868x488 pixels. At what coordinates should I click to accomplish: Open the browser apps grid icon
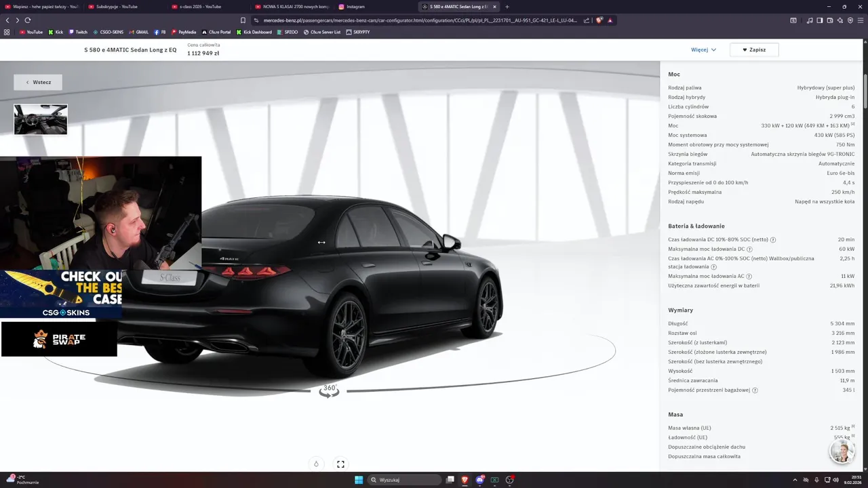click(7, 32)
